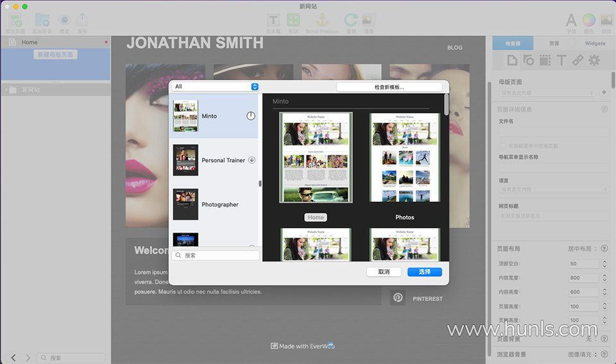Open the 图像填充 browser background dropdown

click(583, 354)
